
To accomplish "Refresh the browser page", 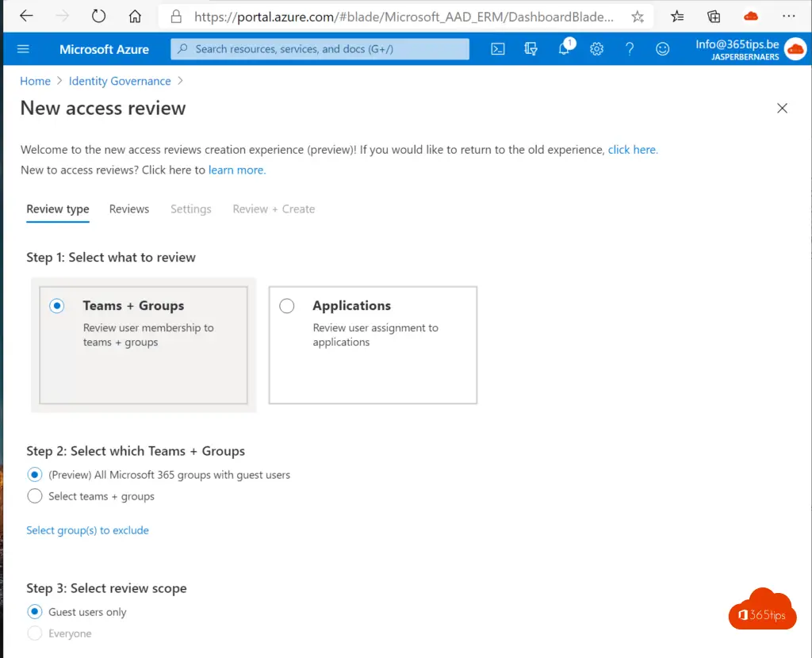I will coord(98,16).
